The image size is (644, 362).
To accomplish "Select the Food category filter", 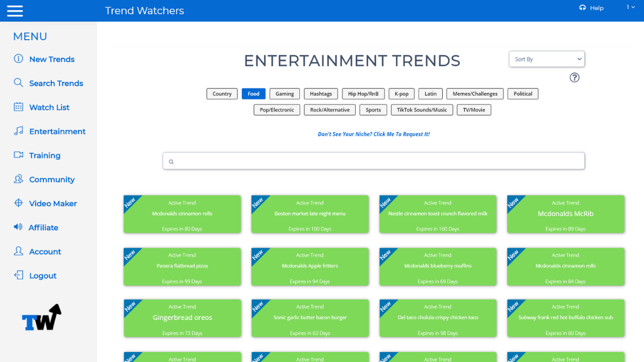I will click(254, 94).
